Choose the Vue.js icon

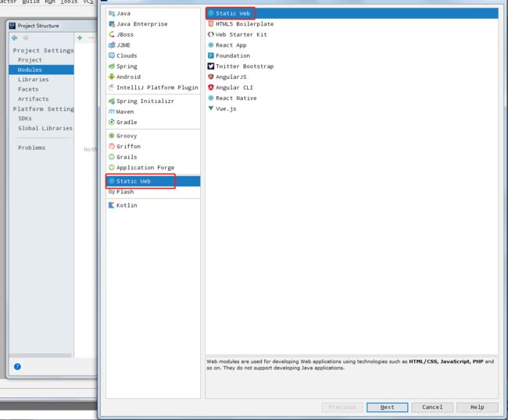[211, 109]
